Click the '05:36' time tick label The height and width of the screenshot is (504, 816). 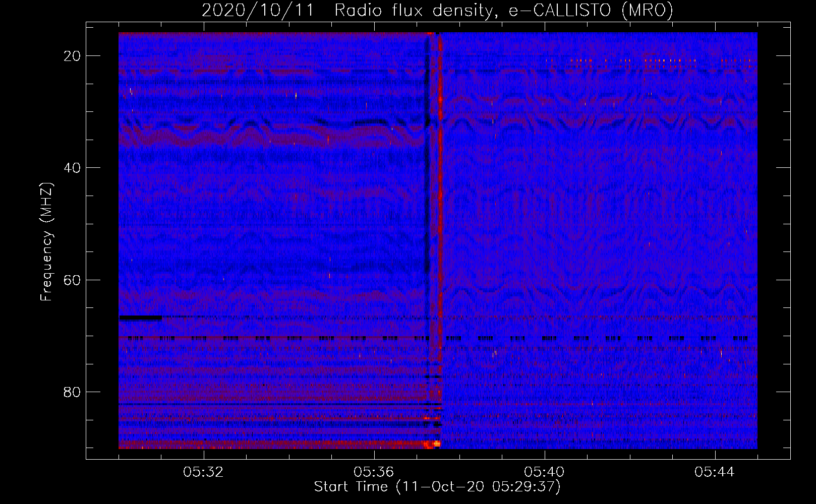click(374, 472)
